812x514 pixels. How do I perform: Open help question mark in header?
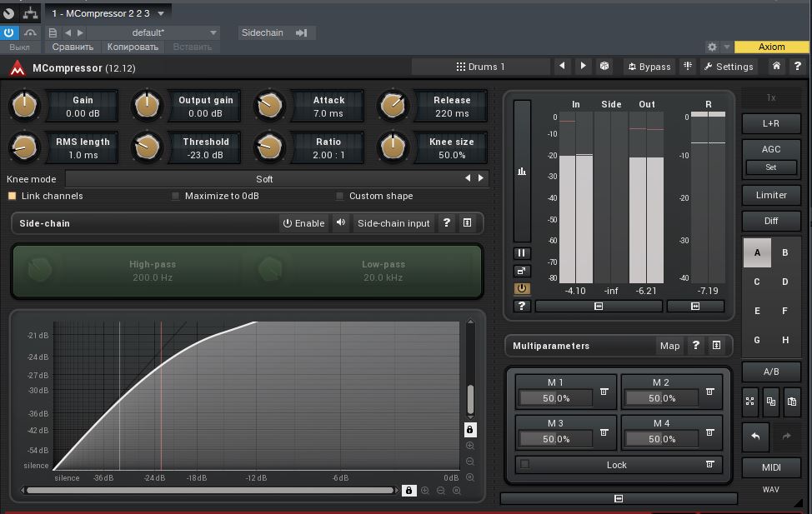pyautogui.click(x=798, y=67)
